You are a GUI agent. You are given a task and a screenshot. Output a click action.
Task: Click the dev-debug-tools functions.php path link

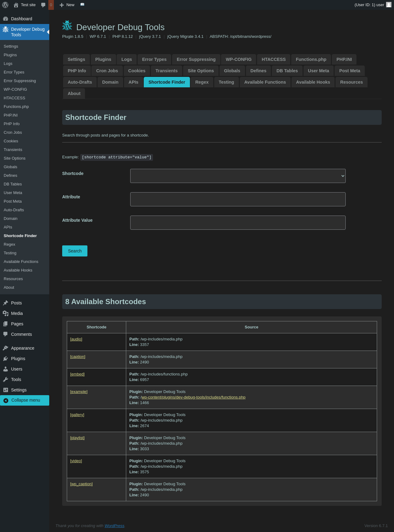(193, 397)
